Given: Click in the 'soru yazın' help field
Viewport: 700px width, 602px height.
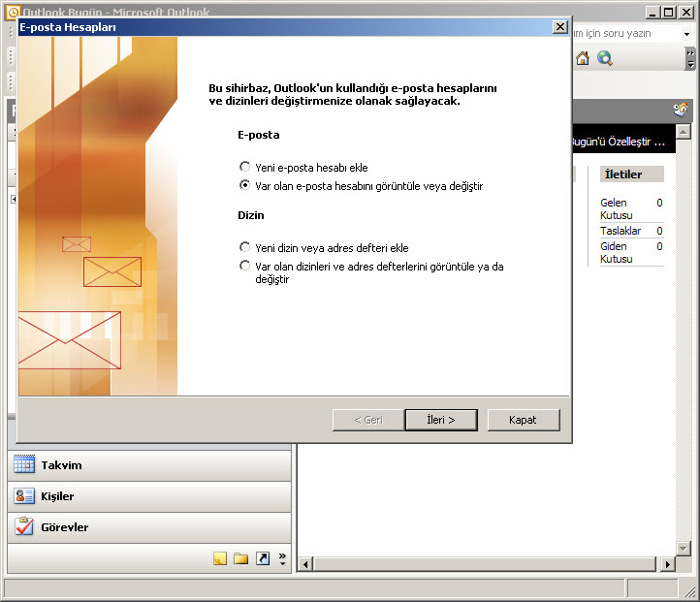Looking at the screenshot, I should pyautogui.click(x=626, y=34).
